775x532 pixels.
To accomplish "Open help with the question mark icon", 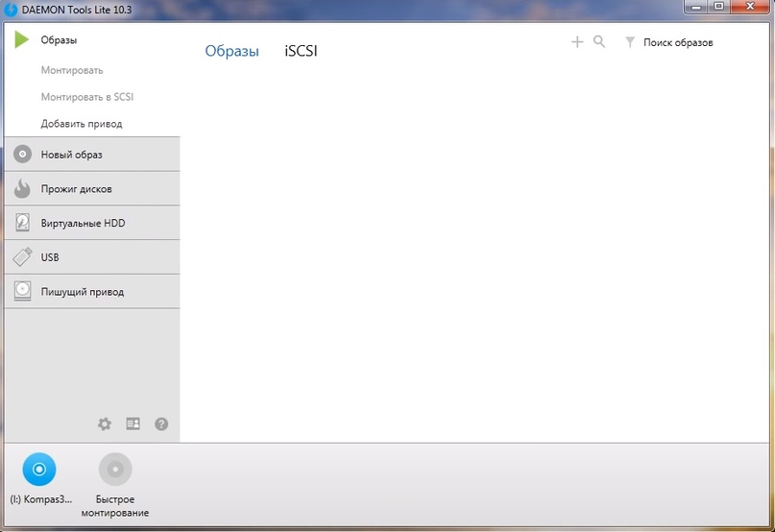I will click(x=161, y=423).
